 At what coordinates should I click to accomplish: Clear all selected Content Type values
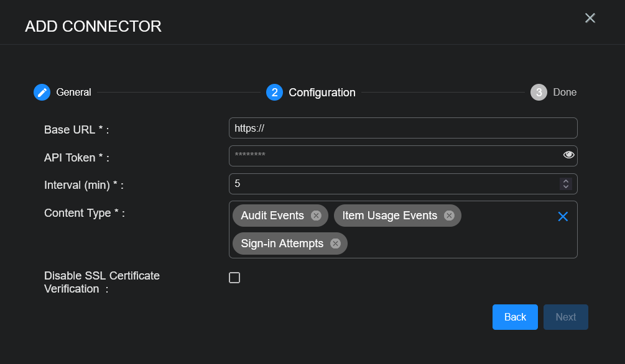tap(563, 216)
